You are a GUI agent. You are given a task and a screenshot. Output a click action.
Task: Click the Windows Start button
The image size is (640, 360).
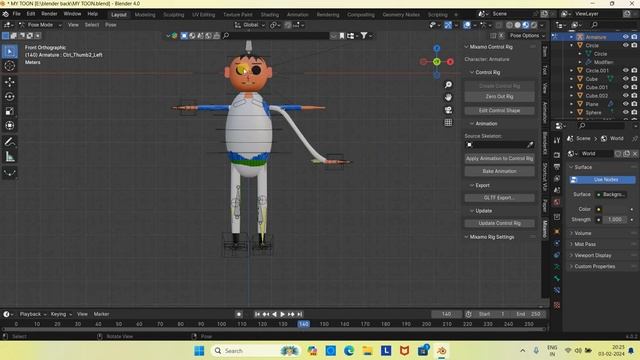pyautogui.click(x=199, y=351)
